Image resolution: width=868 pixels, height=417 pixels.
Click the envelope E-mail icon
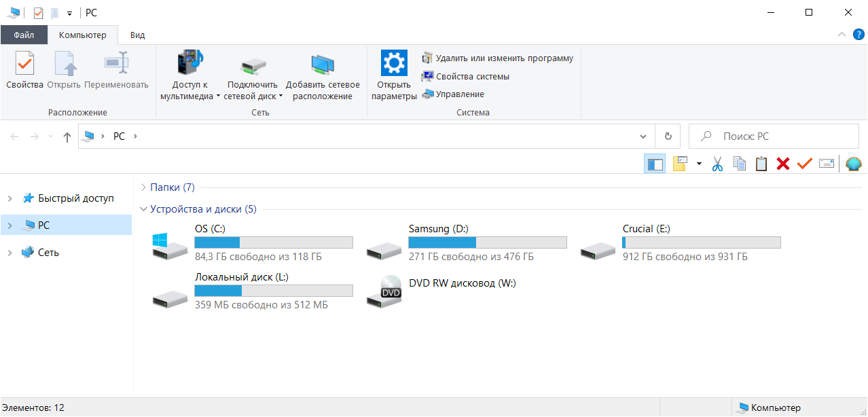tap(827, 164)
